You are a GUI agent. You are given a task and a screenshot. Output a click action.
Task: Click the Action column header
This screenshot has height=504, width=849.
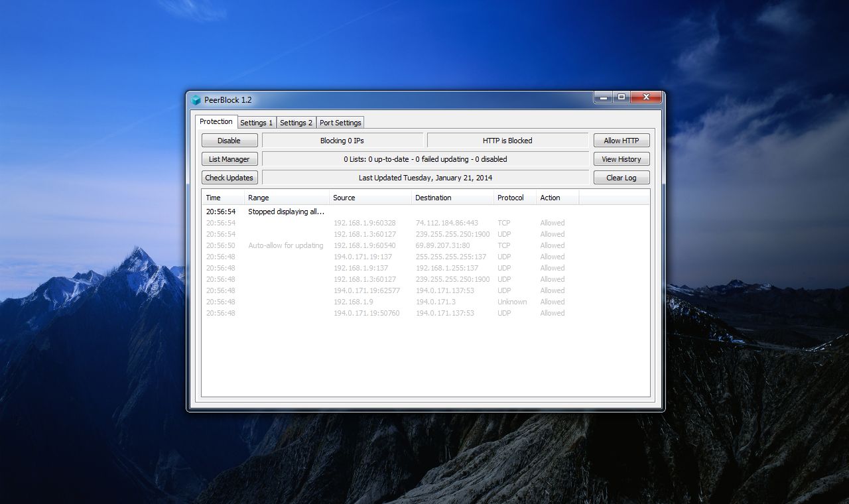point(556,197)
